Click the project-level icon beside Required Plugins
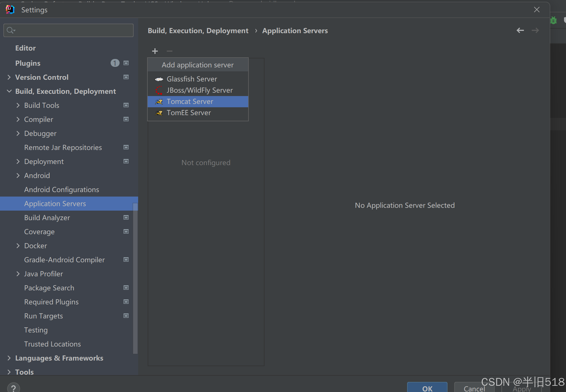Screen dimensions: 566x392 [x=126, y=302]
